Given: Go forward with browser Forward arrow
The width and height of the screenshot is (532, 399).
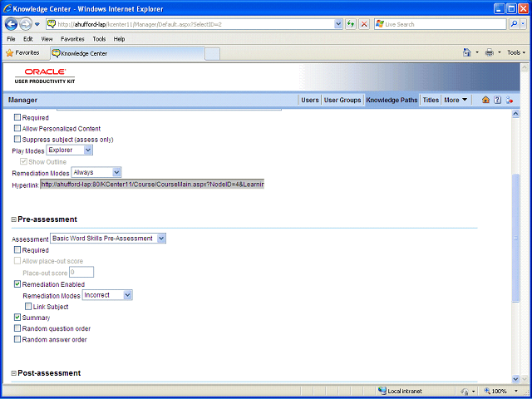Looking at the screenshot, I should pos(25,24).
